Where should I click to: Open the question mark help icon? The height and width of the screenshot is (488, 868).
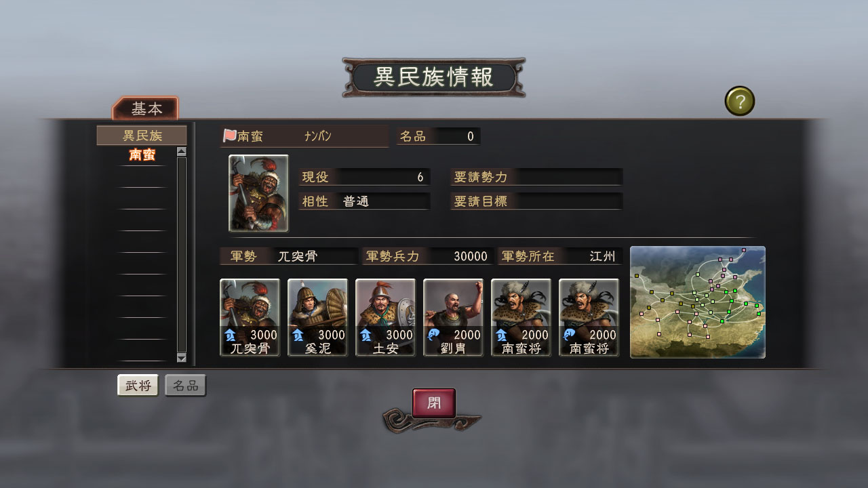740,102
